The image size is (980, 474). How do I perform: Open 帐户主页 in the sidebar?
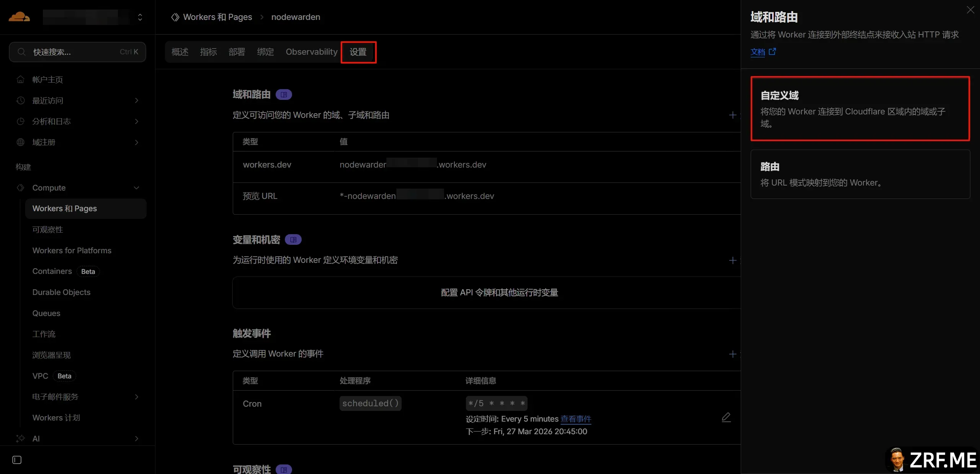click(47, 80)
